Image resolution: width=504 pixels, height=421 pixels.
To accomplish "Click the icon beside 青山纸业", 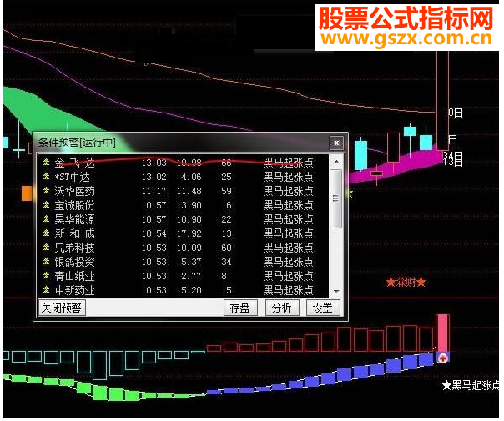I will point(47,276).
